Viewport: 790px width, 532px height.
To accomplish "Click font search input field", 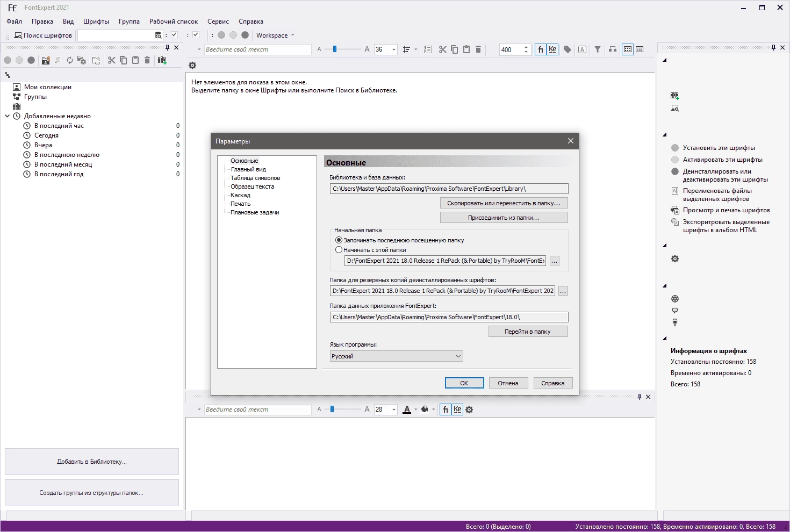I will pos(116,35).
